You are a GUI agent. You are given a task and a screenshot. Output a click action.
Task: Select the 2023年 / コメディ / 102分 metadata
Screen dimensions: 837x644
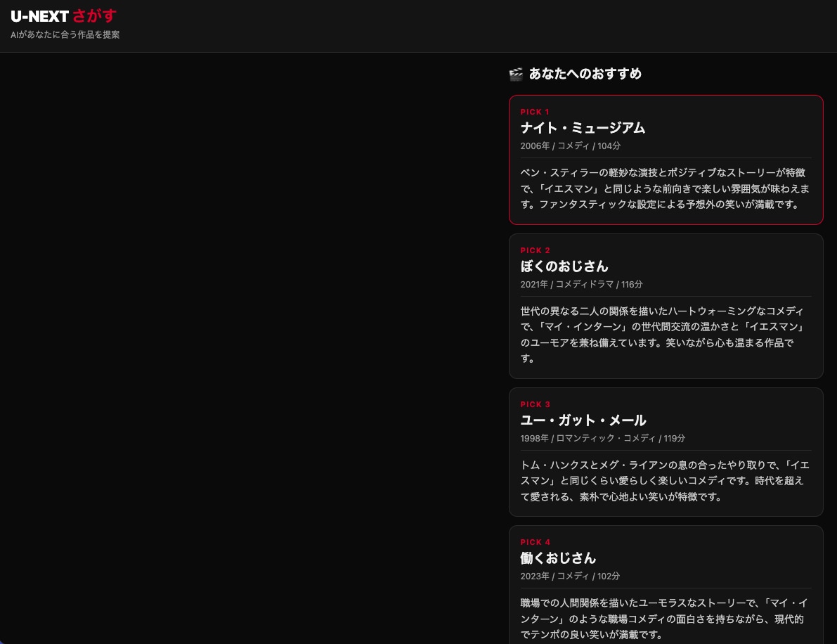(x=570, y=577)
